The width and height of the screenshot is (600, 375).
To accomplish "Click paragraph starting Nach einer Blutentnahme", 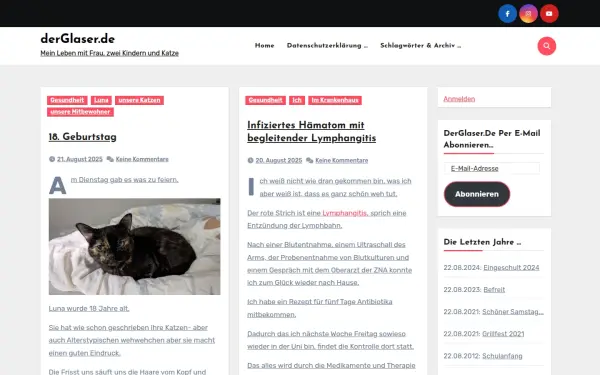I will coord(329,264).
